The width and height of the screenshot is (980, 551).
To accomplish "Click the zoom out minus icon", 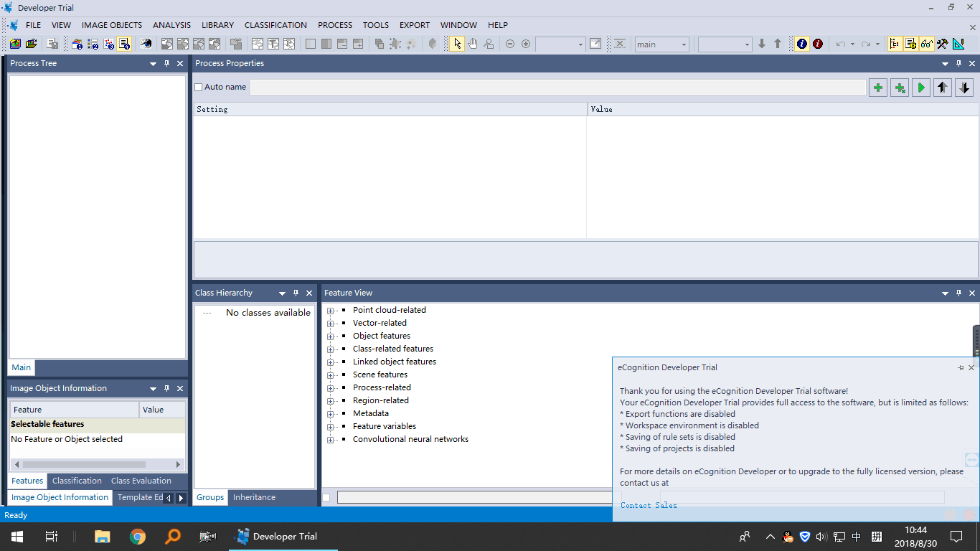I will 510,44.
